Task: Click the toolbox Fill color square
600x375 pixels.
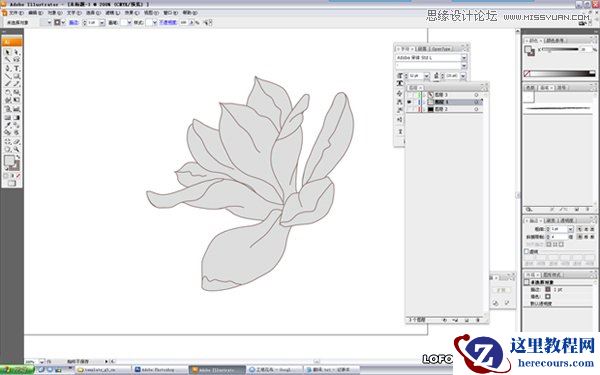Action: pyautogui.click(x=9, y=160)
